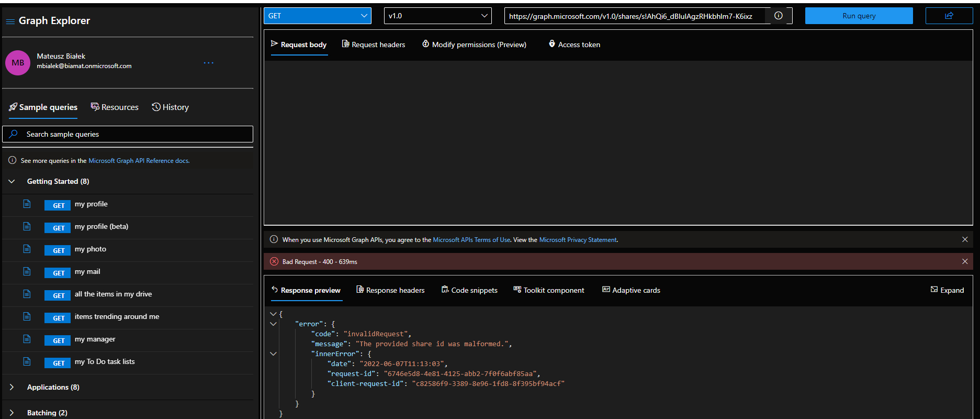Image resolution: width=980 pixels, height=419 pixels.
Task: Click the document icon for my photo
Action: (27, 249)
